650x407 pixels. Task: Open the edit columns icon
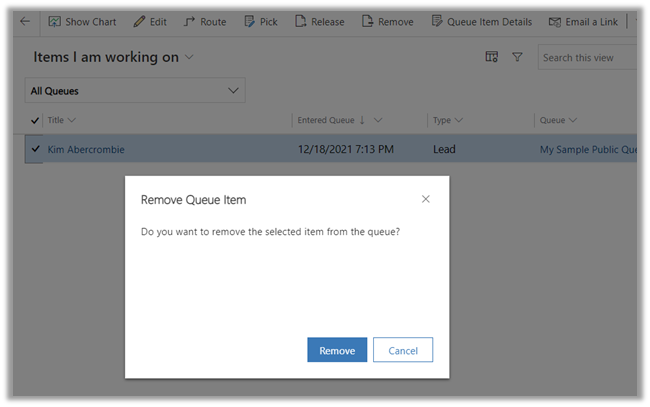[491, 58]
